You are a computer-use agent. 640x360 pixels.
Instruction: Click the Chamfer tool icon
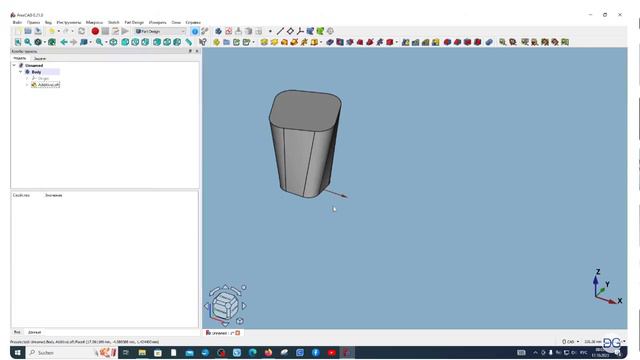point(458,42)
